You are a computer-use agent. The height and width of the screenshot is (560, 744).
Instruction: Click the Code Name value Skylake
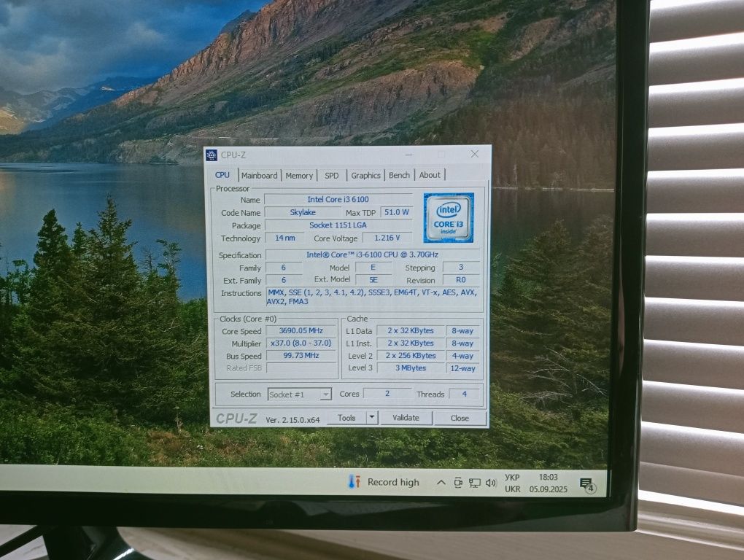(x=303, y=212)
